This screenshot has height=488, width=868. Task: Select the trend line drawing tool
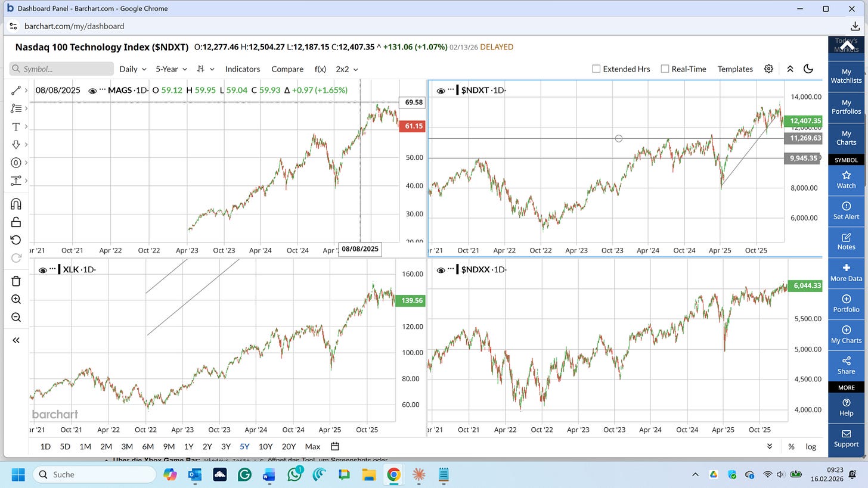(x=16, y=91)
